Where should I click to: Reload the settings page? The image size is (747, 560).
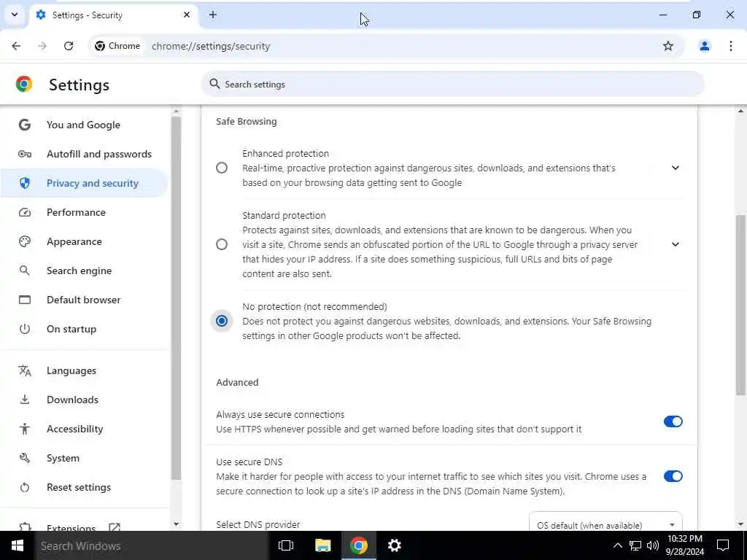69,46
